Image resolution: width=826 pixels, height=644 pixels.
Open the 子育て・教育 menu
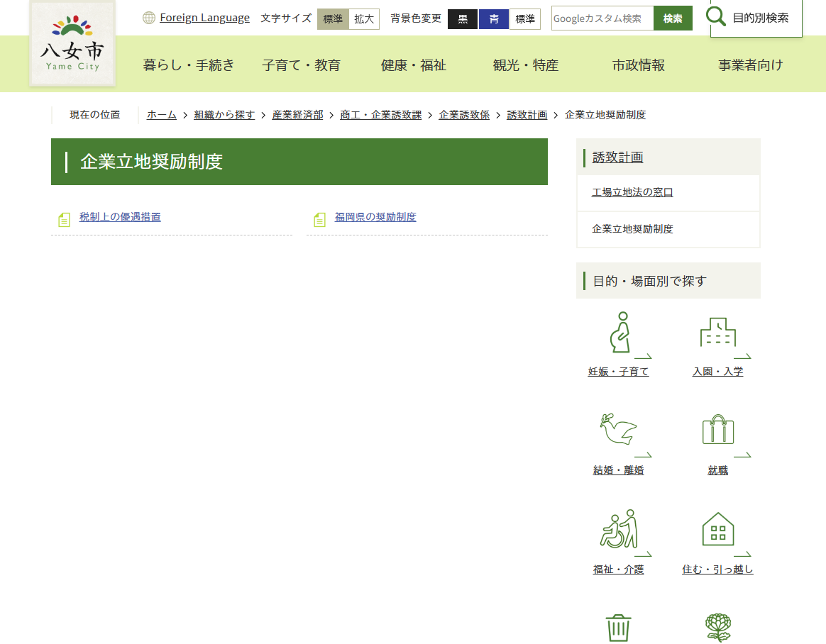click(x=302, y=65)
